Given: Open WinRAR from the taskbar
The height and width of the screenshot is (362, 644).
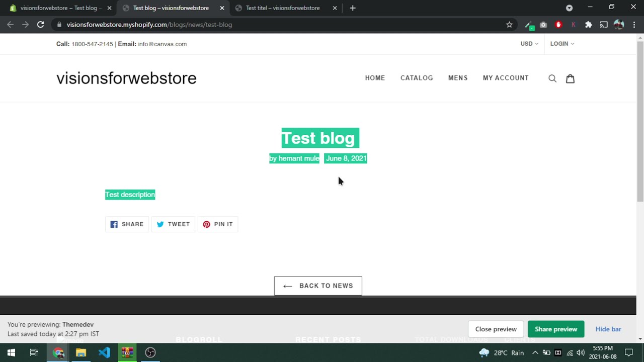Looking at the screenshot, I should point(127,352).
